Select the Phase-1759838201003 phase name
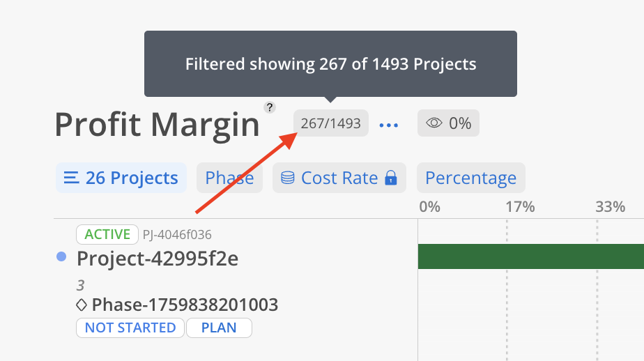This screenshot has width=644, height=361. 185,305
